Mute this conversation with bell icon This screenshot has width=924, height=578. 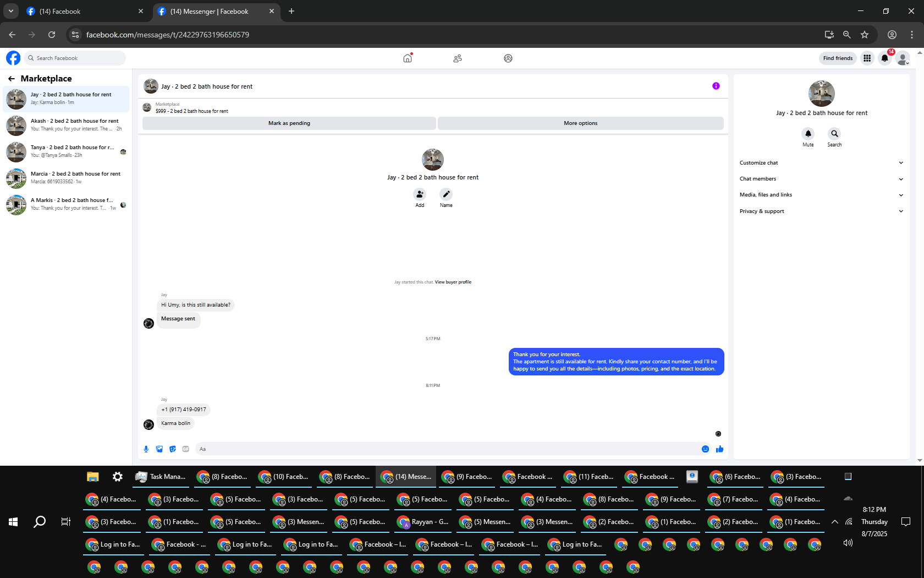click(808, 134)
